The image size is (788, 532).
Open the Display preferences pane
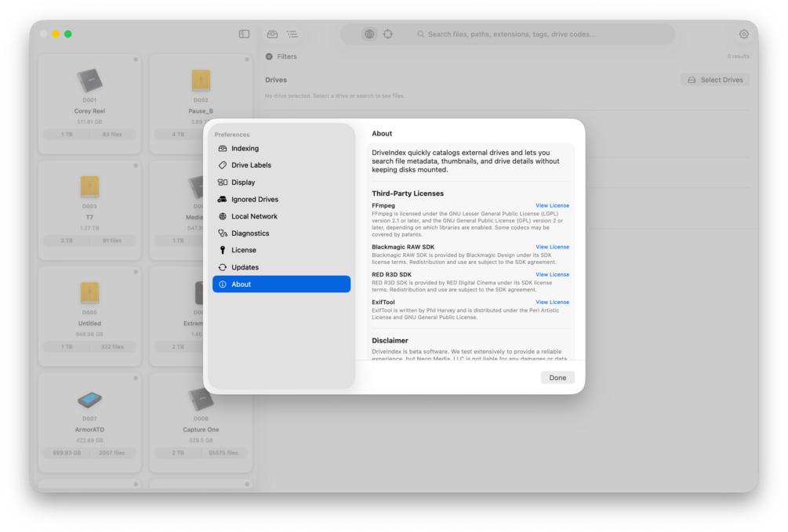pyautogui.click(x=281, y=183)
